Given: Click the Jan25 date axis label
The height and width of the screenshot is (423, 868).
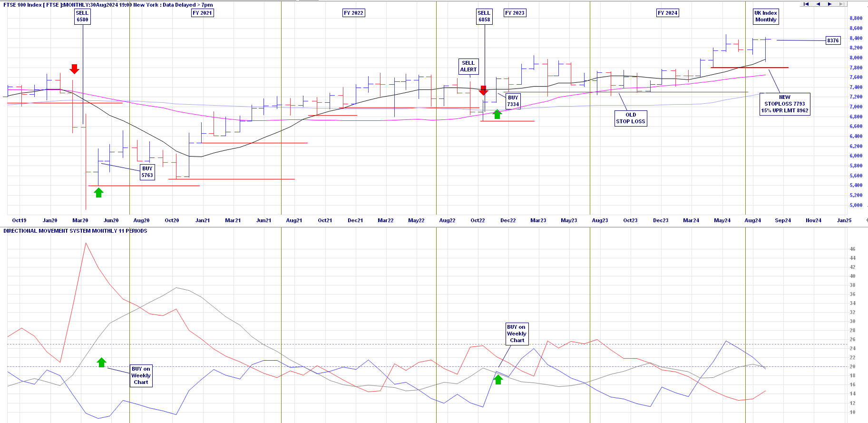Looking at the screenshot, I should tap(844, 220).
